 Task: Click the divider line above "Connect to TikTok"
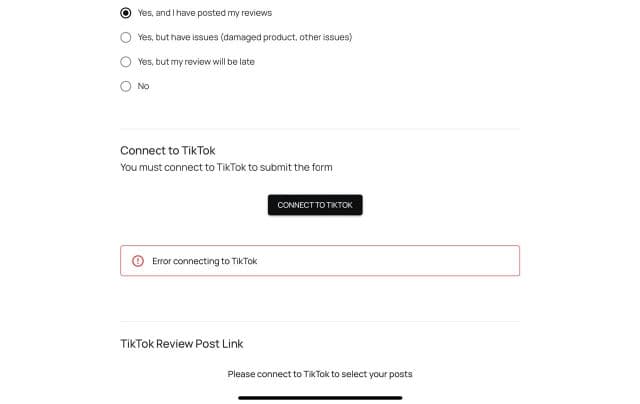320,128
